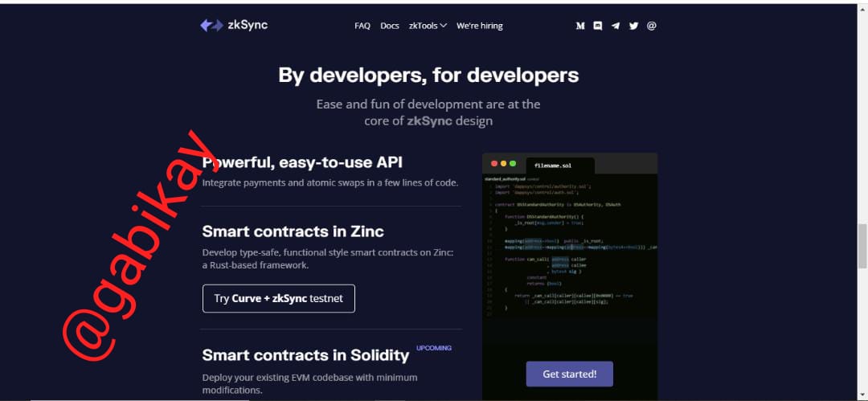
Task: Select the filename.sol tab
Action: point(559,166)
